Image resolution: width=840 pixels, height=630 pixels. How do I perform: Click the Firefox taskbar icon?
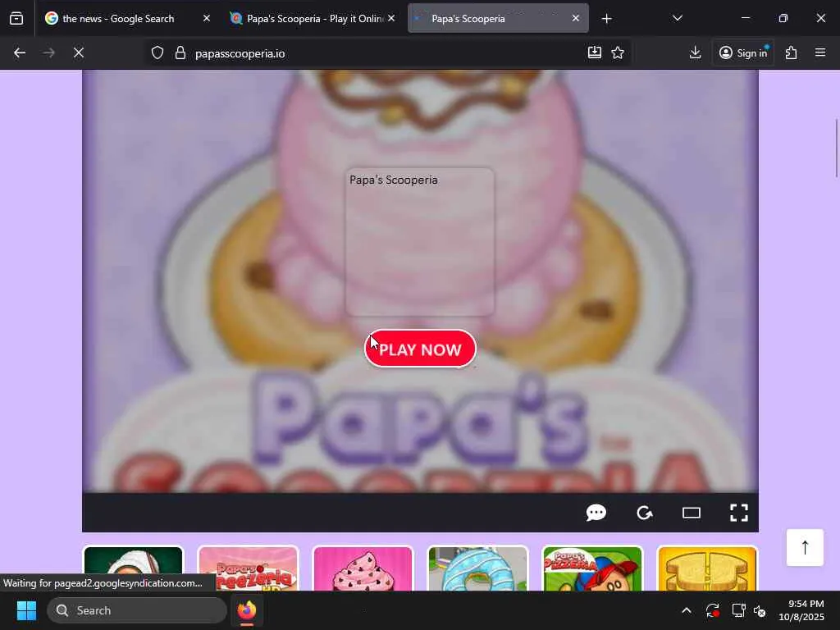246,610
